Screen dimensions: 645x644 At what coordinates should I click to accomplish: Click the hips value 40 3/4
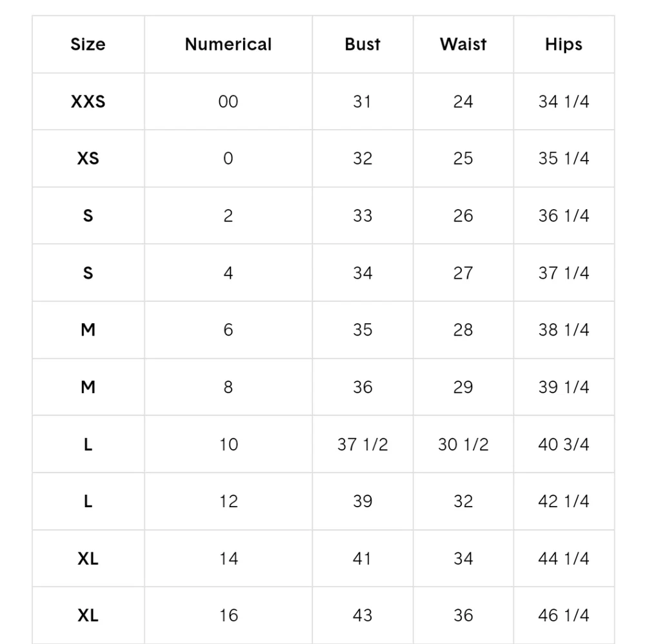[x=564, y=445]
